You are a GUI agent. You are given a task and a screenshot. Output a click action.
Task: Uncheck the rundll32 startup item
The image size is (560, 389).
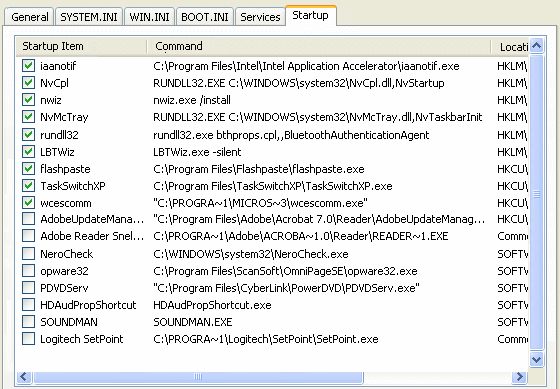pyautogui.click(x=28, y=135)
